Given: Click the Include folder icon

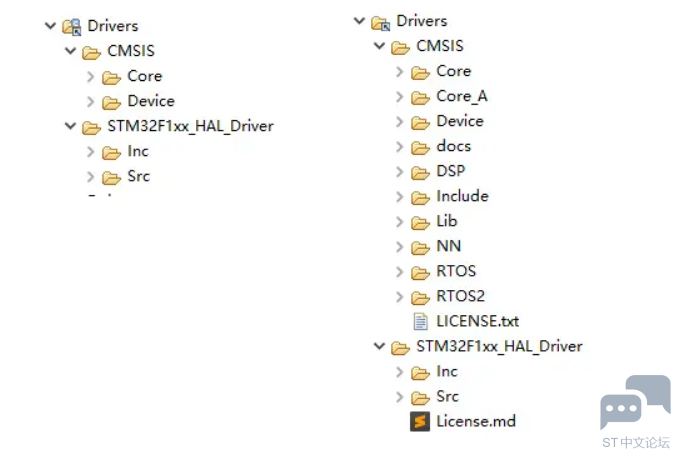Looking at the screenshot, I should (420, 198).
